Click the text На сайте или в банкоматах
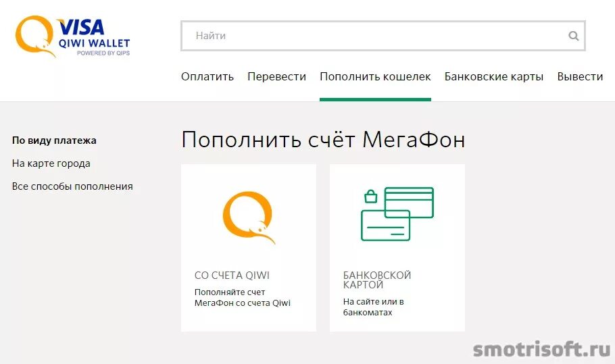The width and height of the screenshot is (615, 364). [373, 307]
